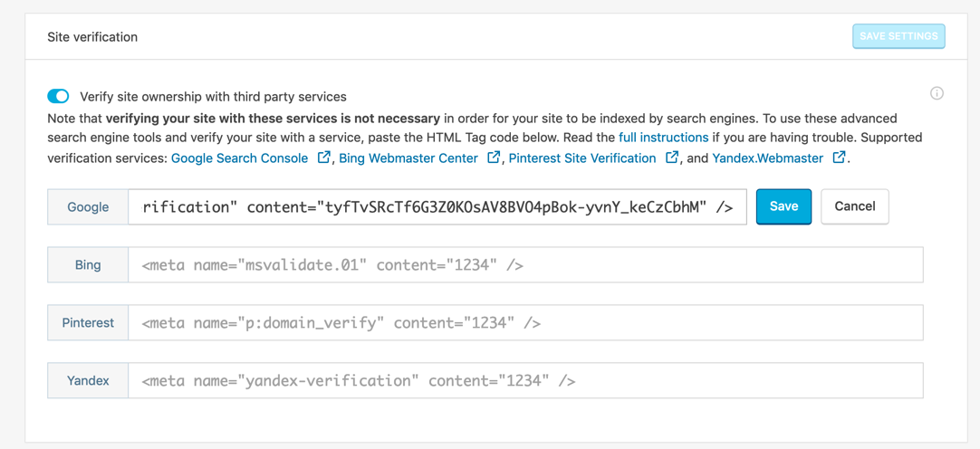980x449 pixels.
Task: Toggle off verify site ownership switch
Action: (58, 96)
